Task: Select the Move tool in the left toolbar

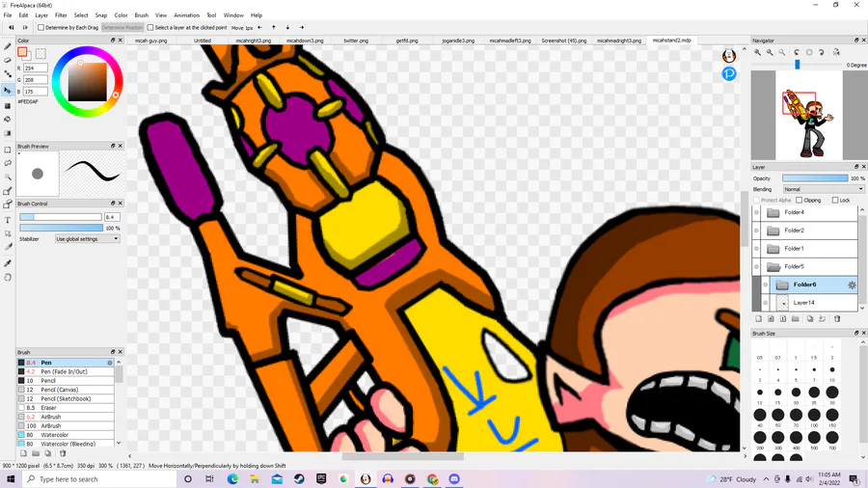Action: point(8,91)
